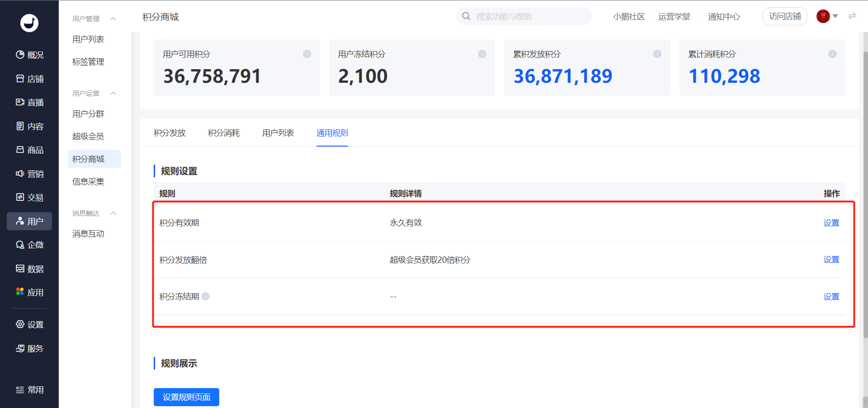Open the 营销 marketing section
This screenshot has height=408, width=868.
(x=29, y=174)
